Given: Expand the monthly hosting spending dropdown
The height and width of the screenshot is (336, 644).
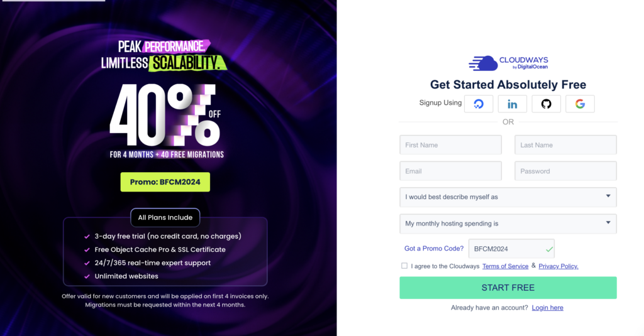Looking at the screenshot, I should coord(508,224).
